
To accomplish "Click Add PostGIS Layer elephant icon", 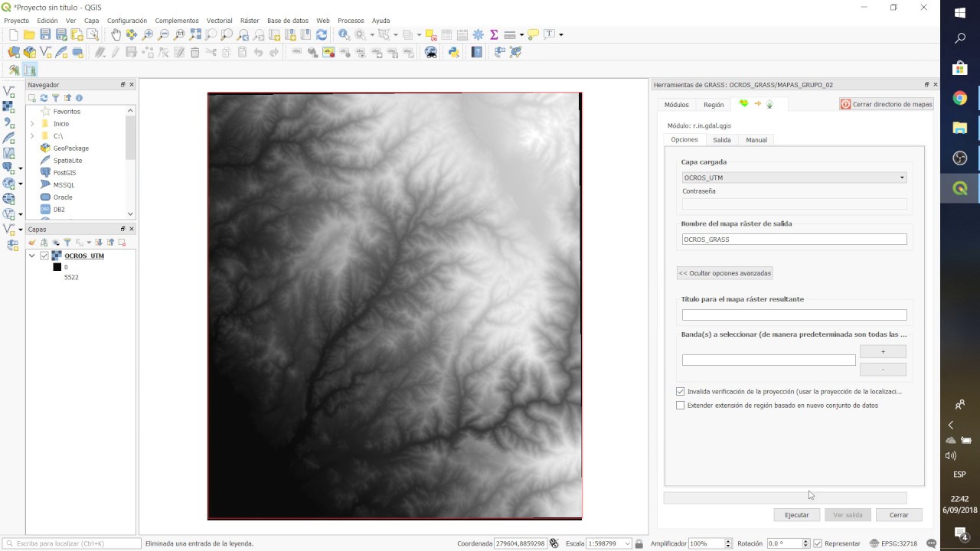I will click(8, 168).
